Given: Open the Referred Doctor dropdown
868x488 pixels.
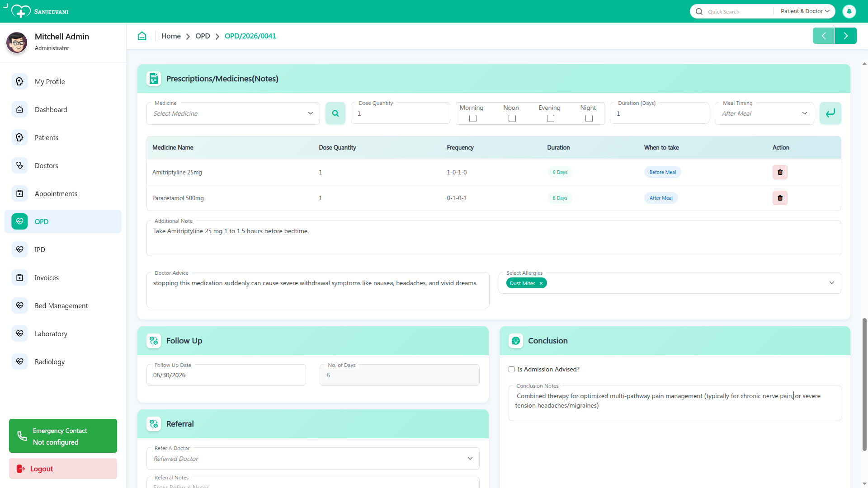Looking at the screenshot, I should point(313,459).
